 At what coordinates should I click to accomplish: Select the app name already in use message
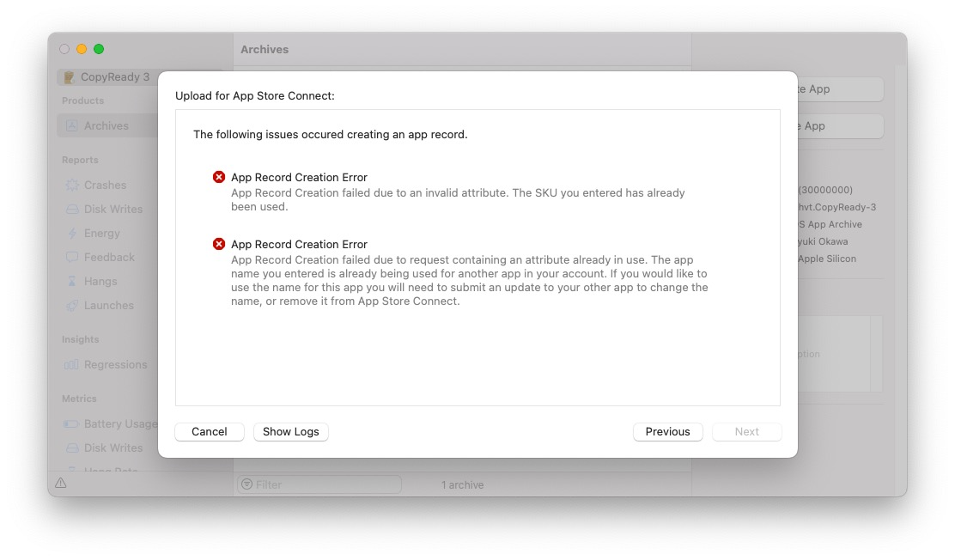coord(470,280)
